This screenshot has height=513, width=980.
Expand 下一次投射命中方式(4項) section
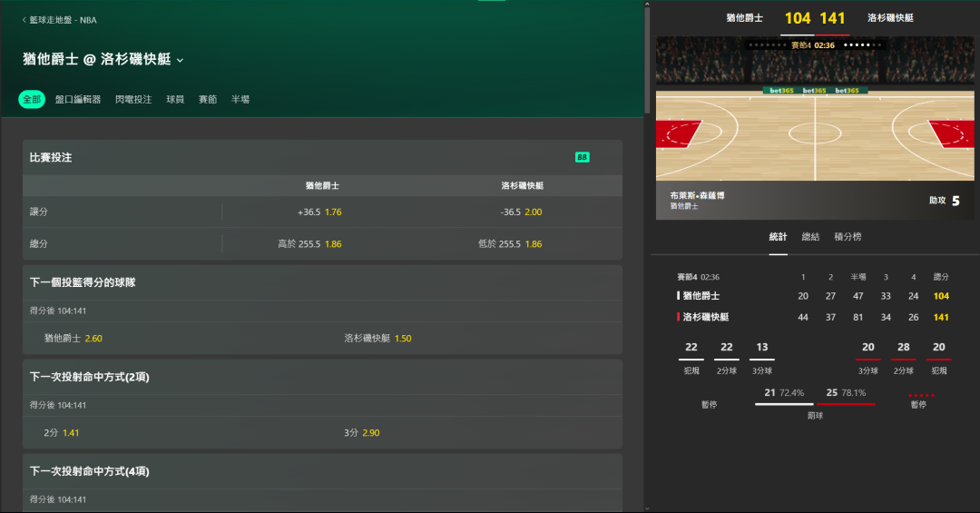click(322, 472)
